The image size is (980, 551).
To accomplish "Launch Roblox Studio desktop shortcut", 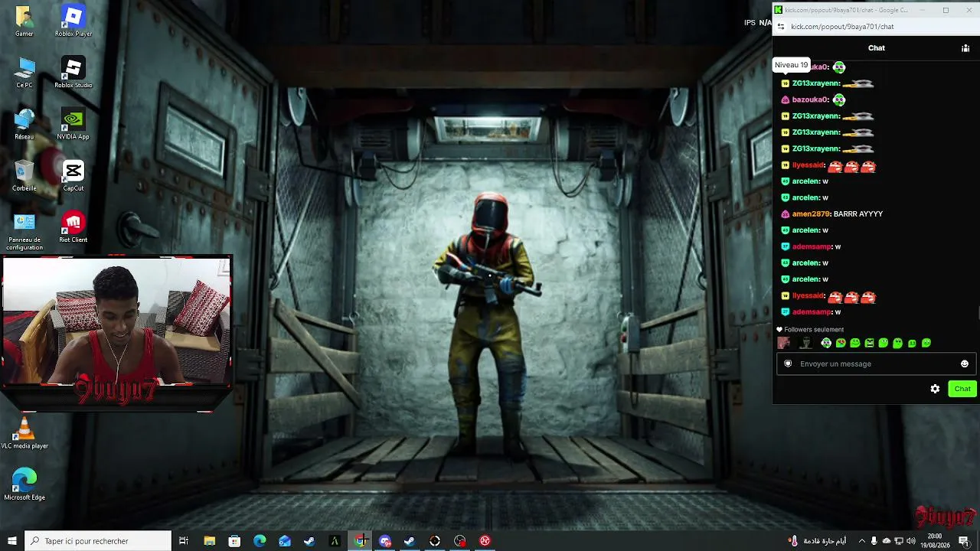I will (73, 73).
